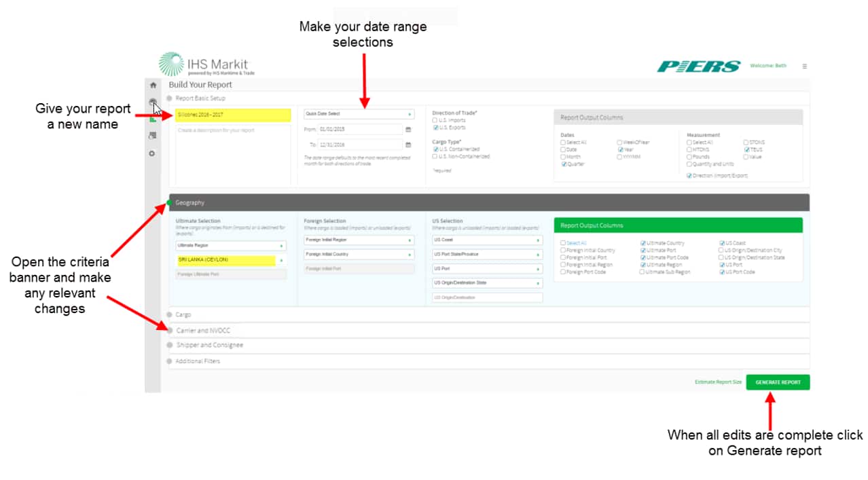Toggle the Year date column checkbox
This screenshot has height=480, width=868.
(621, 149)
